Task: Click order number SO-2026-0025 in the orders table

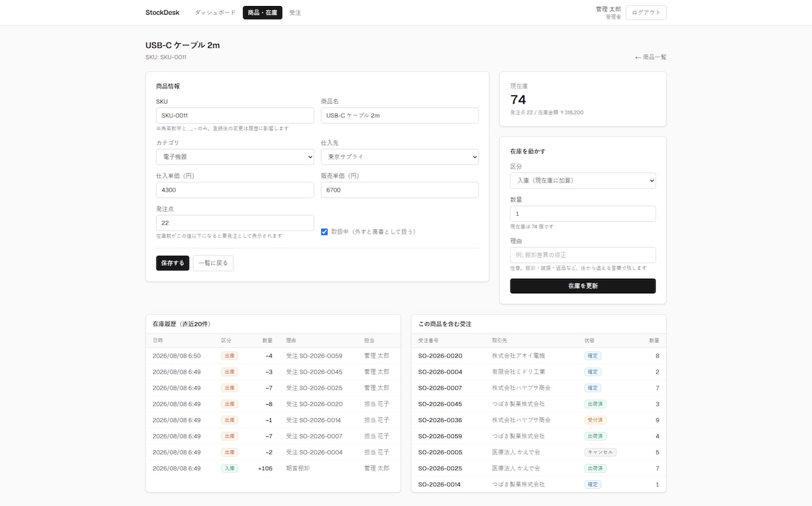Action: click(440, 468)
